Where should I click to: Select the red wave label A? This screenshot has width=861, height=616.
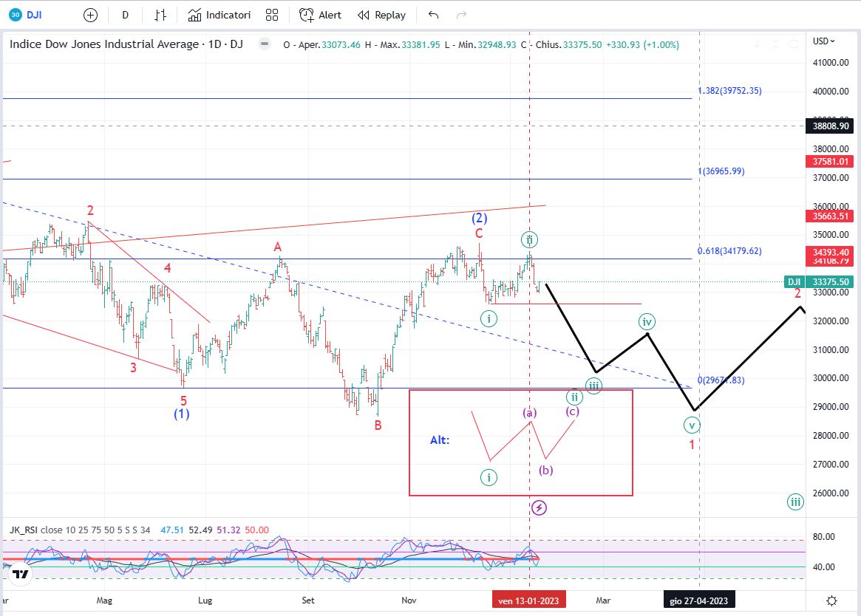(x=278, y=247)
